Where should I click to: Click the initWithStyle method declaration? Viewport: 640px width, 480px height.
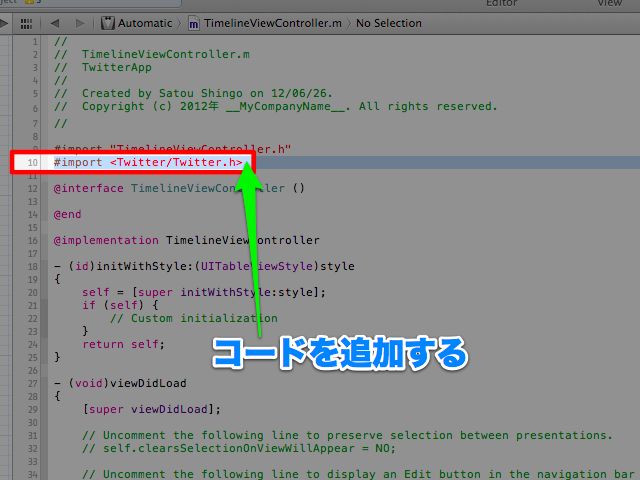click(x=204, y=266)
